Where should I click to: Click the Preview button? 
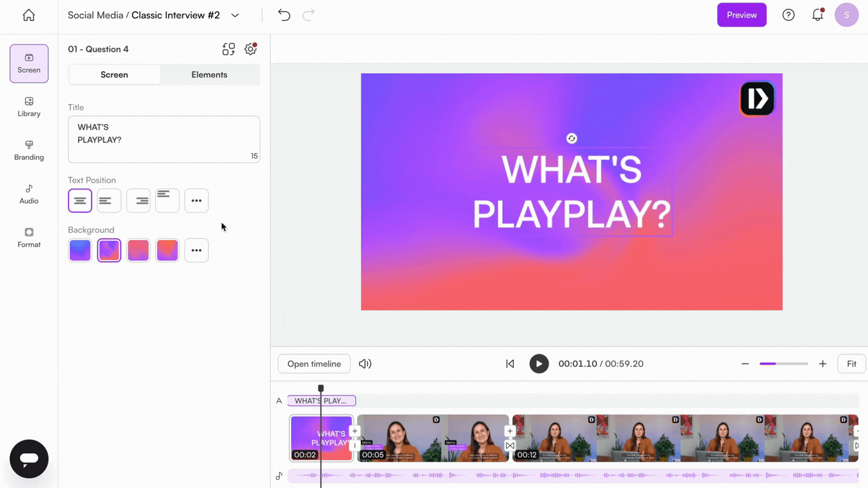741,15
